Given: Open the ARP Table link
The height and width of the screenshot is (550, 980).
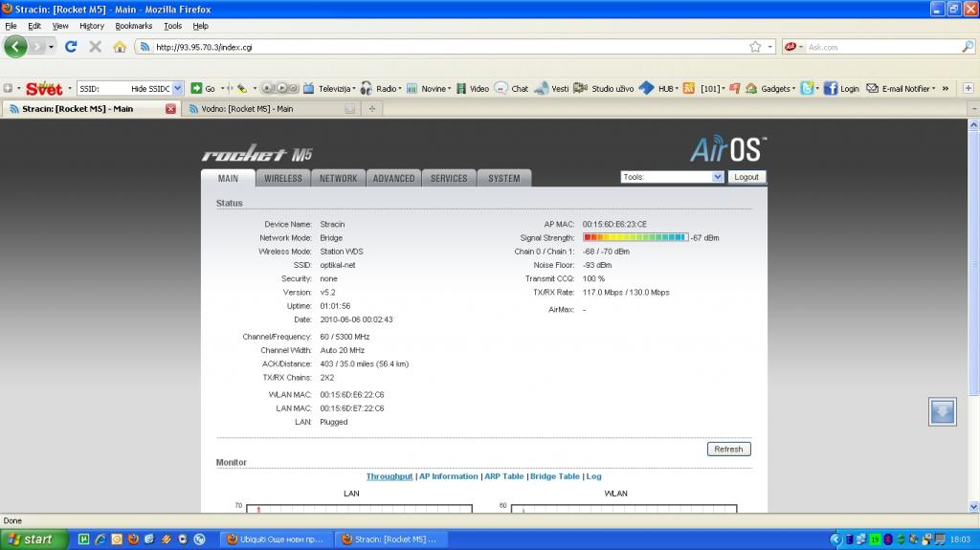Looking at the screenshot, I should pos(503,476).
